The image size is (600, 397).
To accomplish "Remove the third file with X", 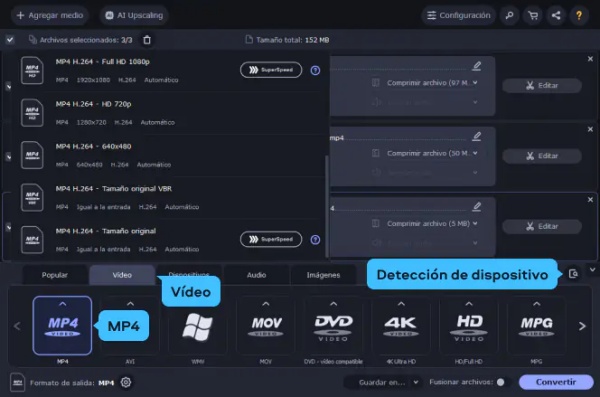I will click(x=590, y=200).
